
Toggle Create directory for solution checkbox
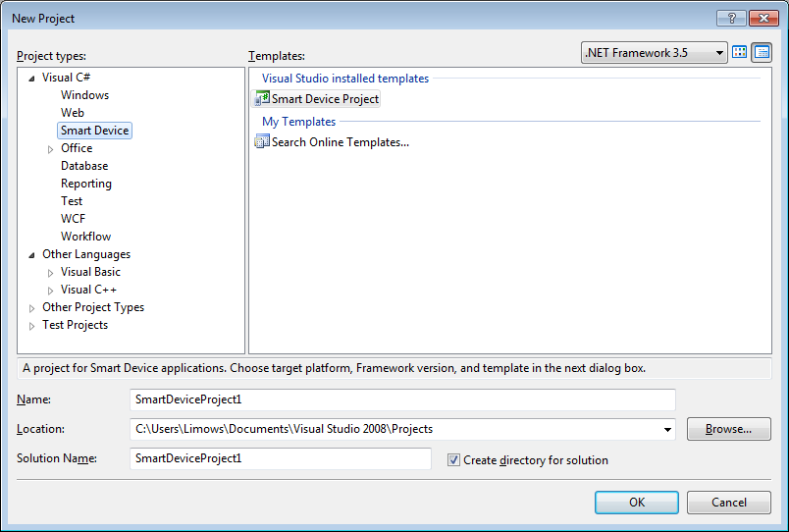(x=453, y=459)
